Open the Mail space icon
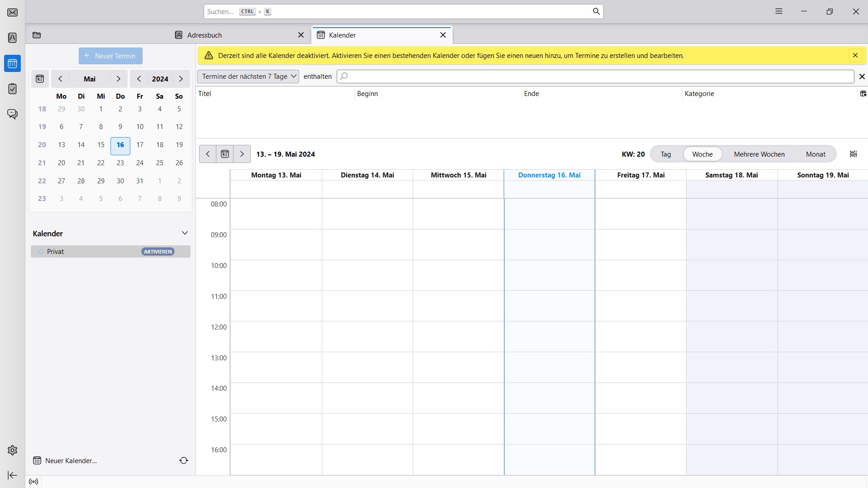The width and height of the screenshot is (868, 488). 13,12
